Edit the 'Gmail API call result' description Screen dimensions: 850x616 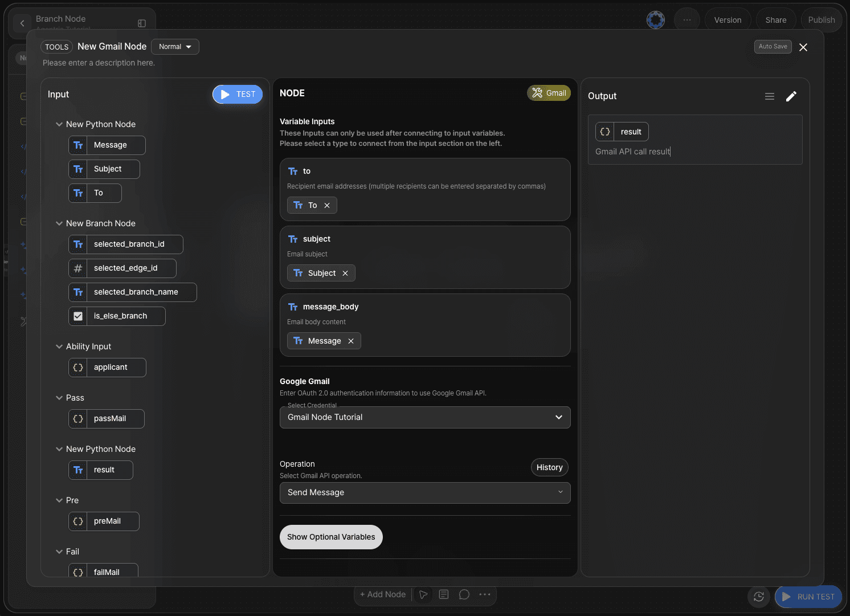point(633,152)
